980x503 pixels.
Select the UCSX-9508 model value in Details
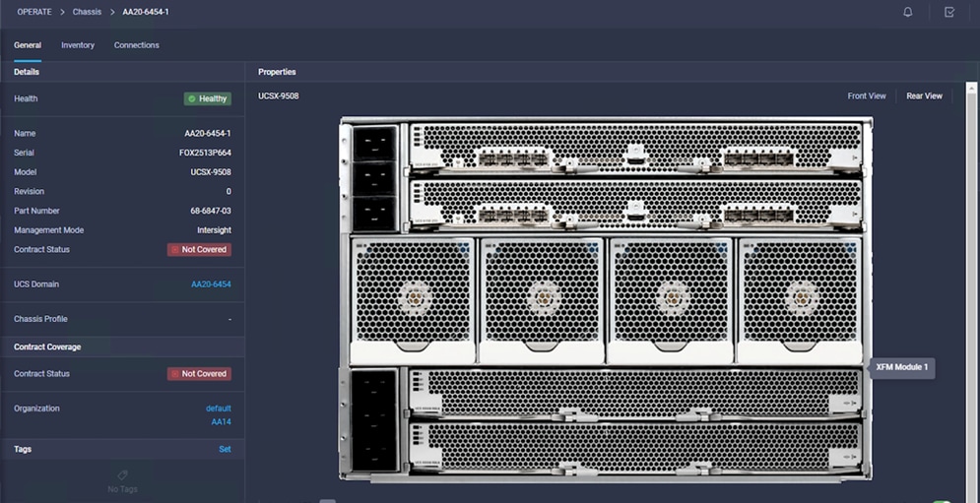(211, 172)
